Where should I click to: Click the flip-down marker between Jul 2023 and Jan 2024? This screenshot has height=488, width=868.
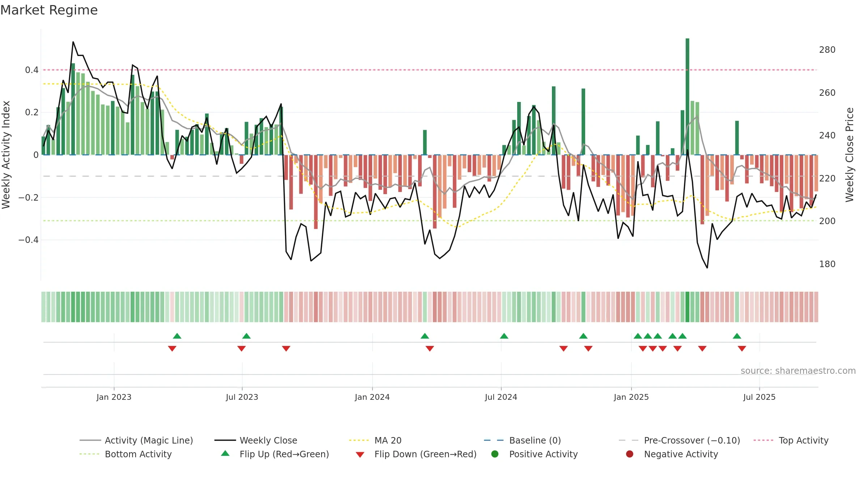(x=286, y=348)
